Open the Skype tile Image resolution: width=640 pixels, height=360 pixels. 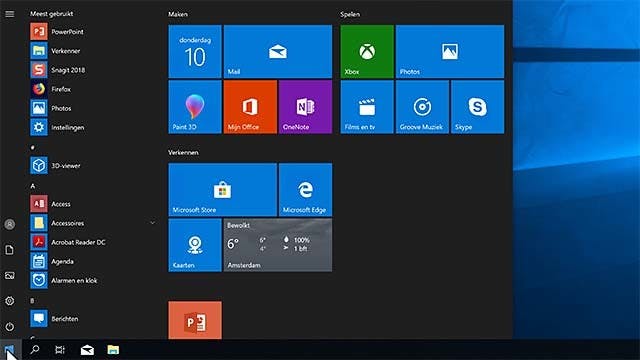[x=478, y=107]
